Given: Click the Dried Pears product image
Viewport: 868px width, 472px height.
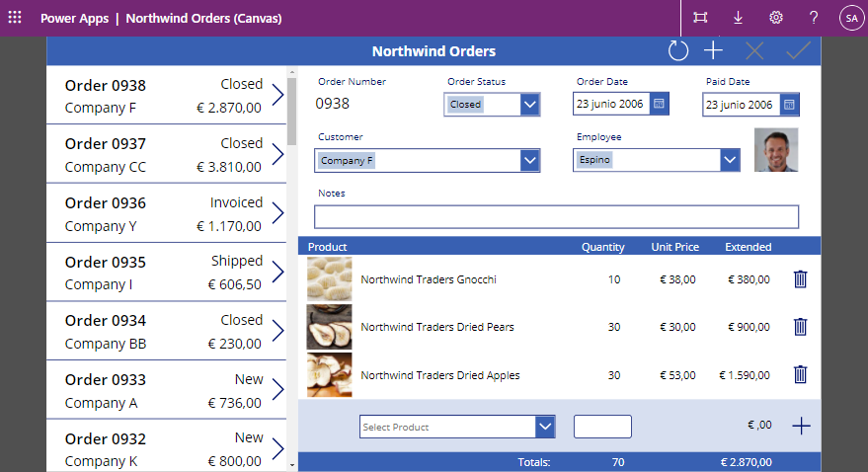Looking at the screenshot, I should [330, 327].
